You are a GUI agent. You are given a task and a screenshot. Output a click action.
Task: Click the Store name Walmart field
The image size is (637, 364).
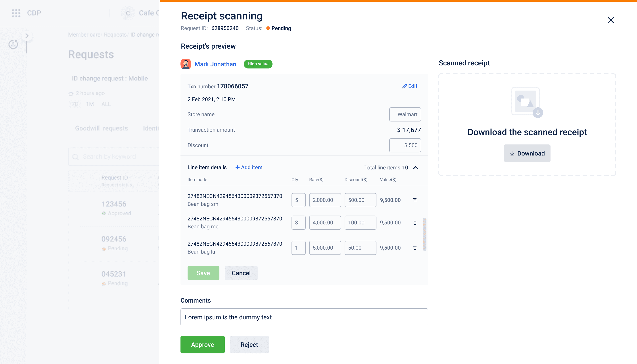(x=405, y=114)
